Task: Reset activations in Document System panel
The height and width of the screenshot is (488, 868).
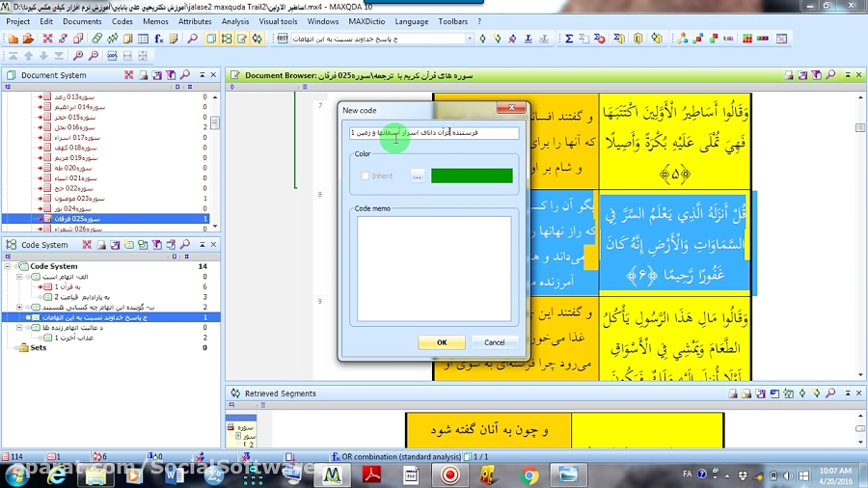Action: coord(128,74)
